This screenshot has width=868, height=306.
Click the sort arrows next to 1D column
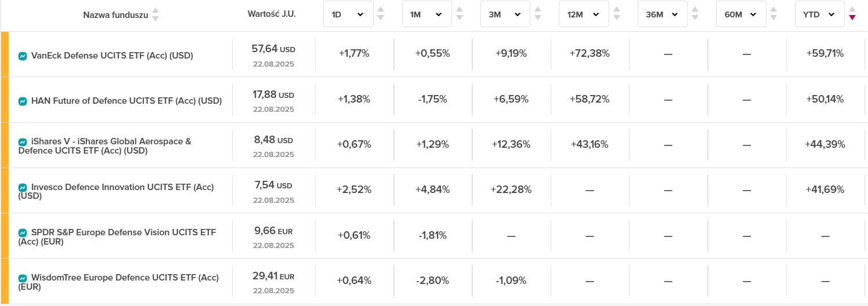pos(381,14)
